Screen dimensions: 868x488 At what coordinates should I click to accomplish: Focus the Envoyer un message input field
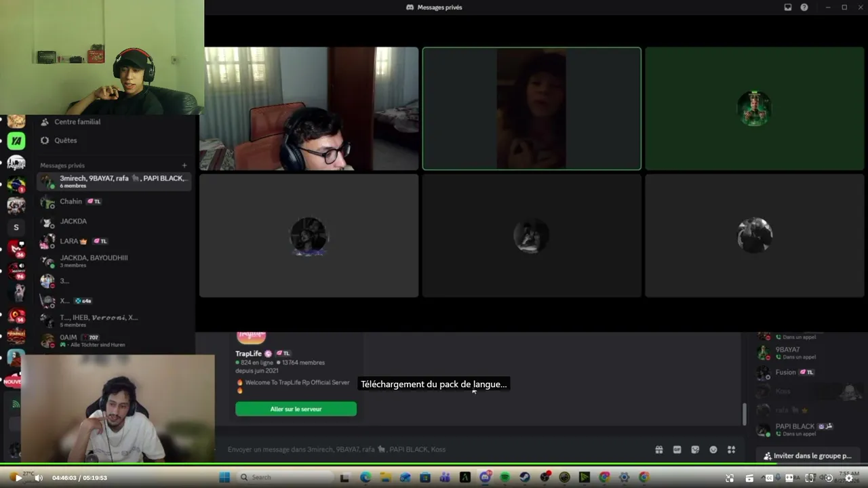tap(434, 449)
